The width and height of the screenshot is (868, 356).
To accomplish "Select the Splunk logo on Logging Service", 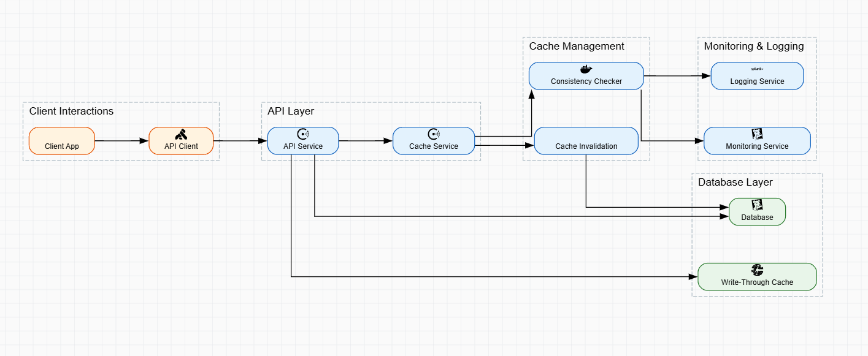I will [757, 70].
